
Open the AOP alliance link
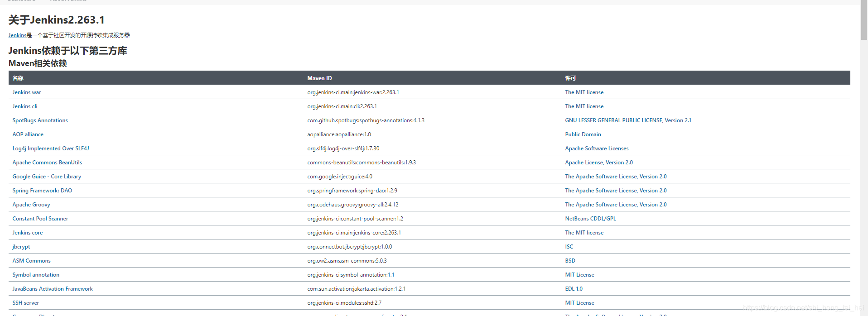click(28, 134)
